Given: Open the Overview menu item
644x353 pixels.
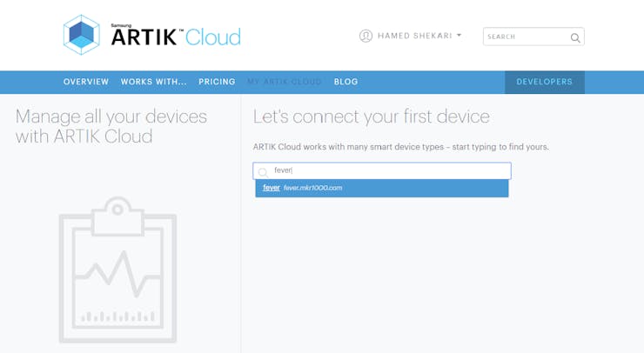Looking at the screenshot, I should point(86,82).
